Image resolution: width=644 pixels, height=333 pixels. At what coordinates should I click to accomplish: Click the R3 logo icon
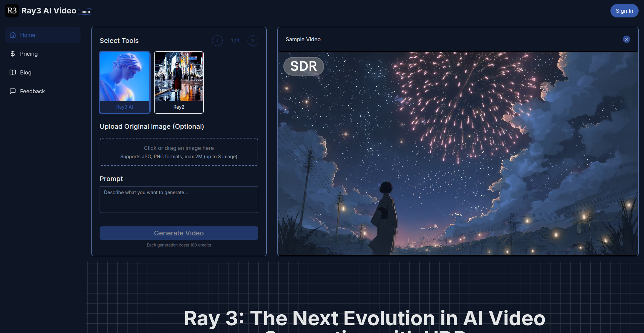point(12,11)
